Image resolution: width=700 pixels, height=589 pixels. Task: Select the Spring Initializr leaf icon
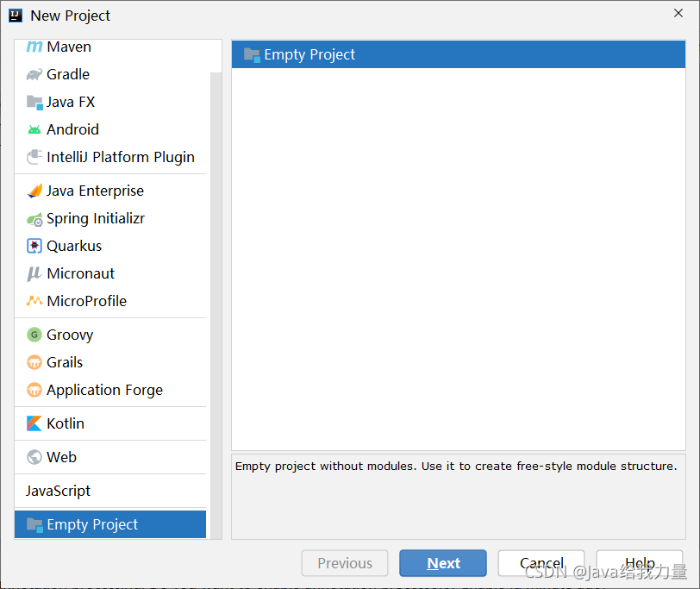[34, 219]
